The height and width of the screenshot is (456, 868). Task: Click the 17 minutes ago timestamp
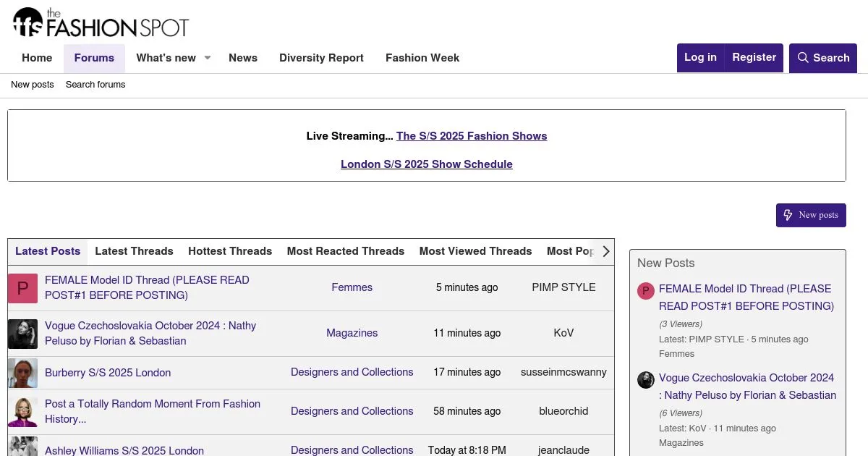[467, 372]
